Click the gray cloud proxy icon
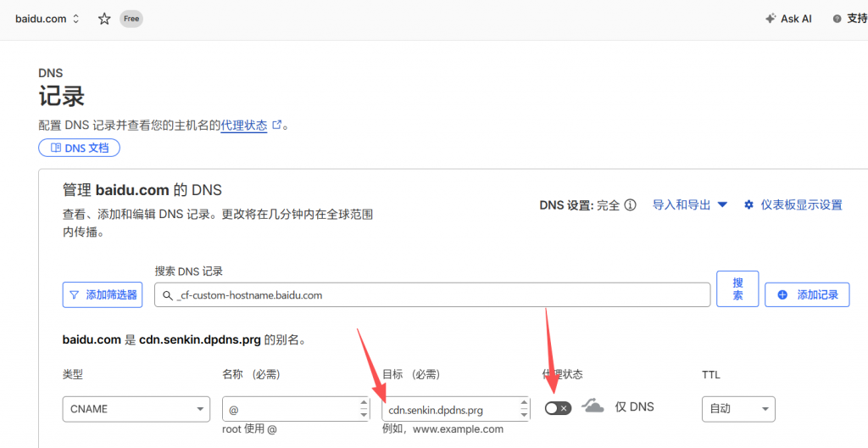The width and height of the screenshot is (868, 448). 593,407
